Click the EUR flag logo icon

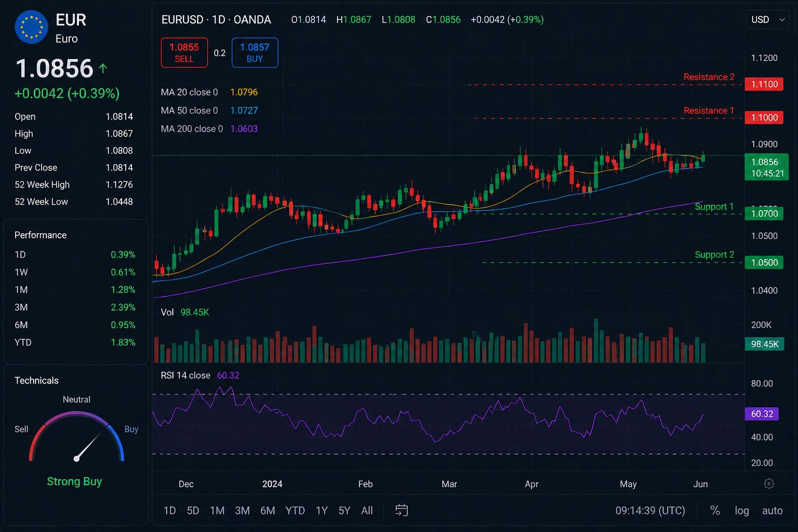(x=32, y=27)
